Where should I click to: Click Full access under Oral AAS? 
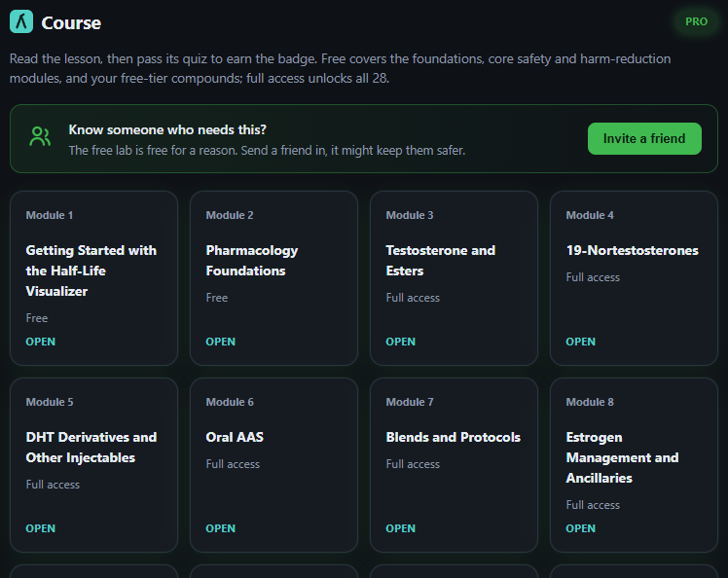coord(233,464)
